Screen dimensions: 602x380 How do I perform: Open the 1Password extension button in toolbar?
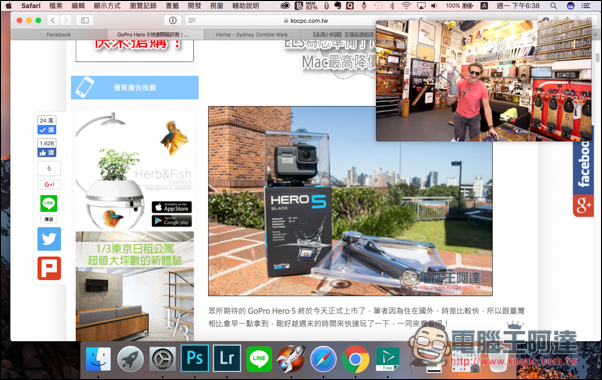tap(173, 20)
